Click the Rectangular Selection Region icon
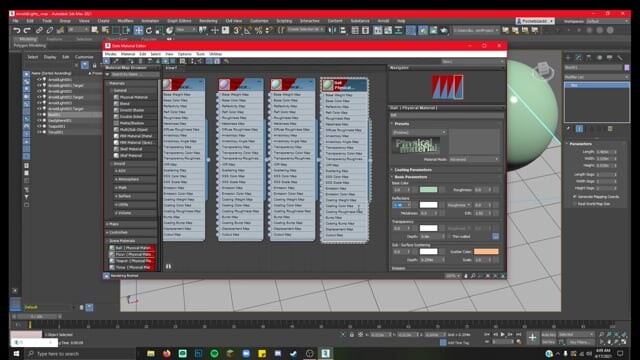 coord(116,30)
